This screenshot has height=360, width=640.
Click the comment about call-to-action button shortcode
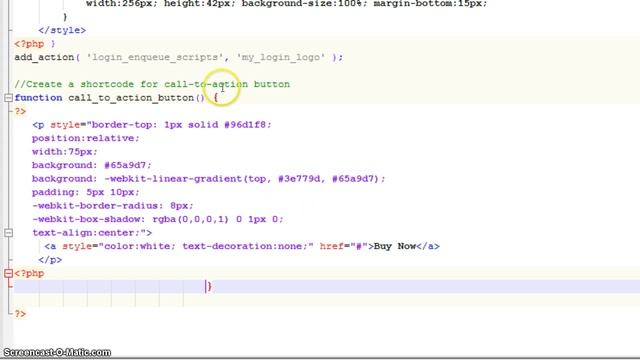click(x=152, y=84)
